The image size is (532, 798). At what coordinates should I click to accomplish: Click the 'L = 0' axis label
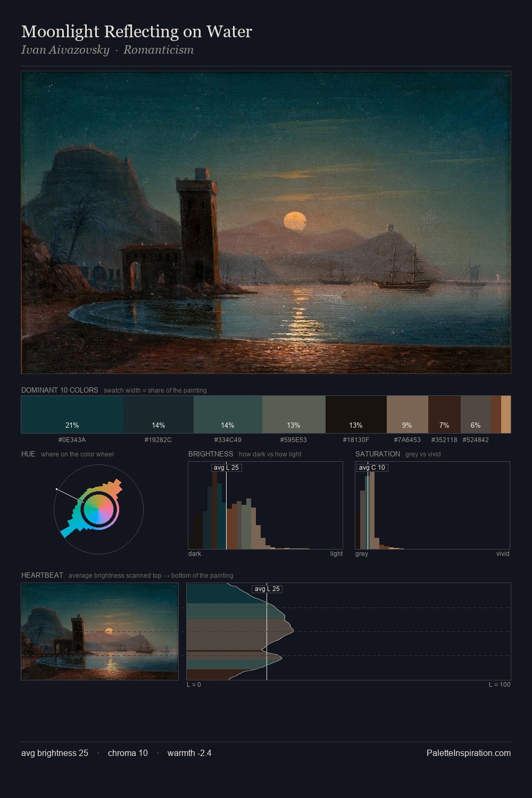(194, 685)
